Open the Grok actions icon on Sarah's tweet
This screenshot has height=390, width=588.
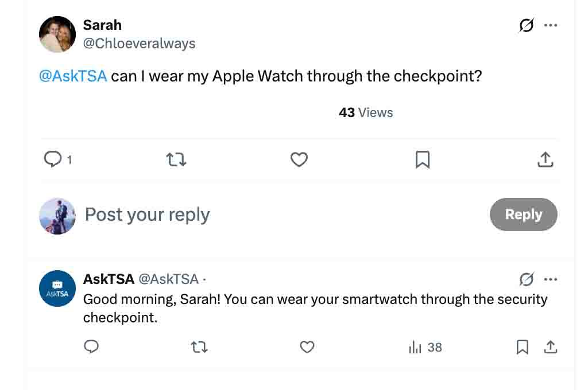tap(526, 25)
